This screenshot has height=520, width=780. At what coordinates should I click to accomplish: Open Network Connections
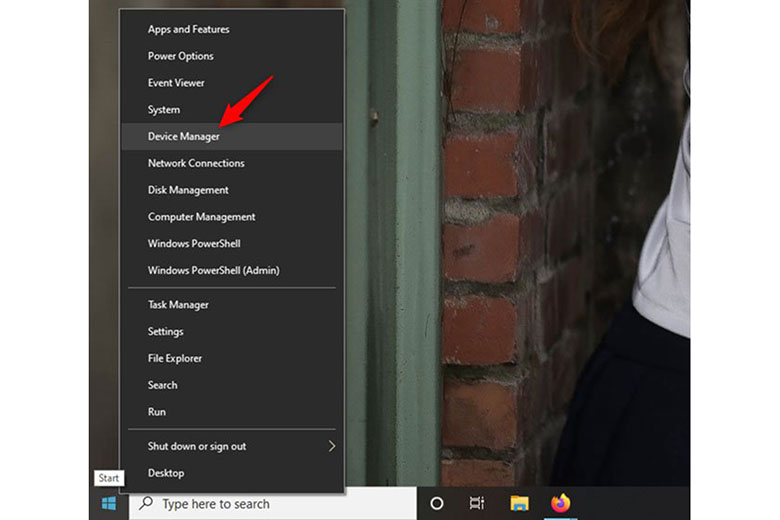click(196, 163)
